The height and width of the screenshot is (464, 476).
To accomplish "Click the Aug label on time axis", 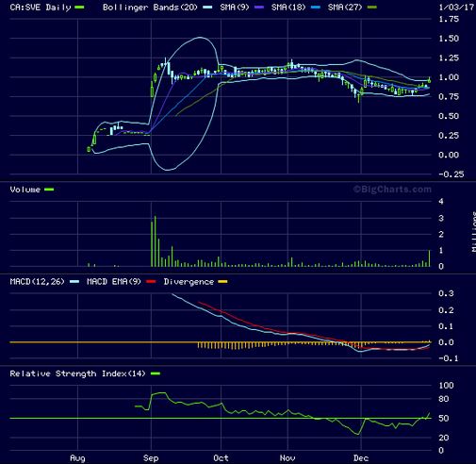I will tap(77, 458).
